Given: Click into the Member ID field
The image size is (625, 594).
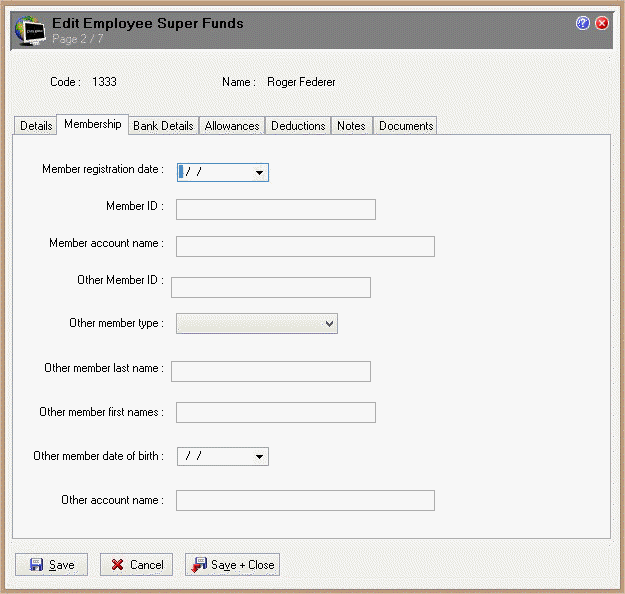Looking at the screenshot, I should point(276,210).
